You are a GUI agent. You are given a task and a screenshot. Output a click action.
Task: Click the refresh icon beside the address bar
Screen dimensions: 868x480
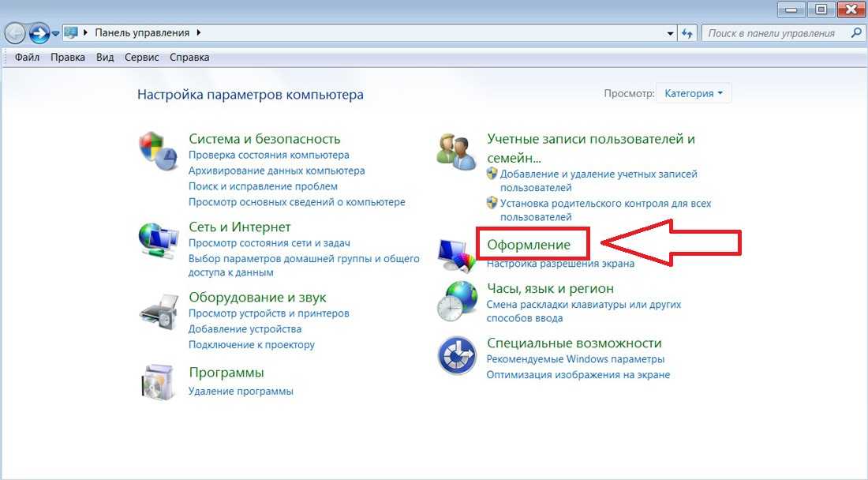click(687, 33)
